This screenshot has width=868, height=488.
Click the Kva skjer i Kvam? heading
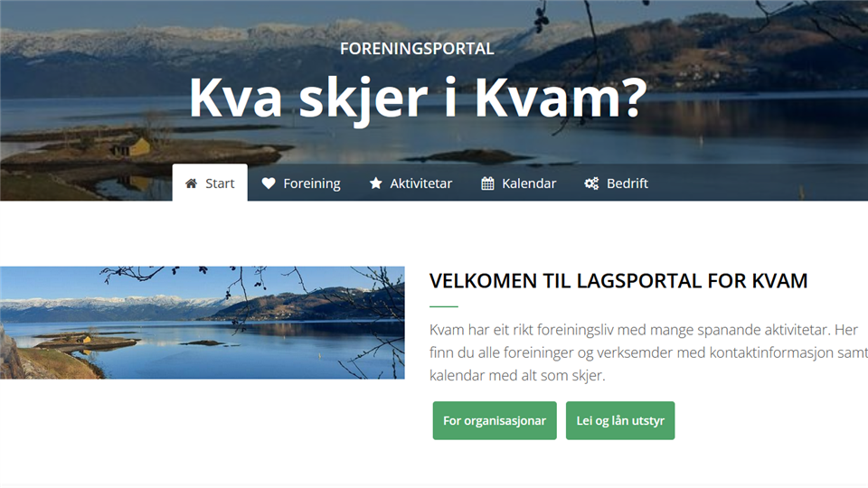click(x=418, y=98)
